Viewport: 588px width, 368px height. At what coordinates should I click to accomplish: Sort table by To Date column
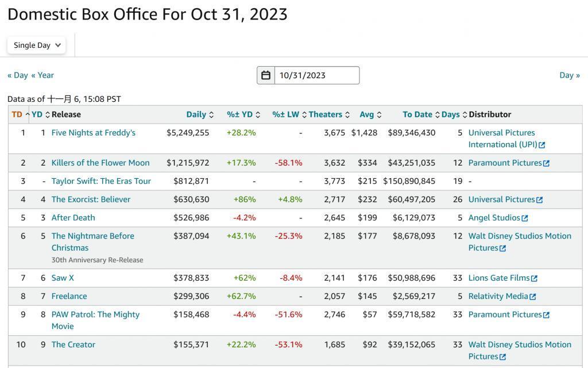click(x=417, y=114)
